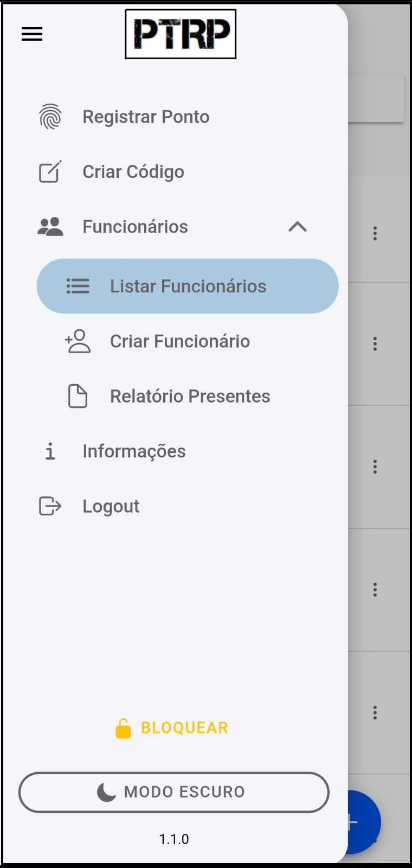Open the last row's three-dot menu
The width and height of the screenshot is (412, 868).
[375, 712]
